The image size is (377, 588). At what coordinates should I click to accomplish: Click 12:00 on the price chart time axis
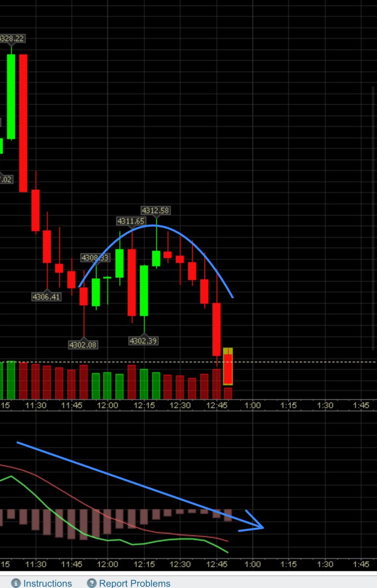click(x=107, y=405)
